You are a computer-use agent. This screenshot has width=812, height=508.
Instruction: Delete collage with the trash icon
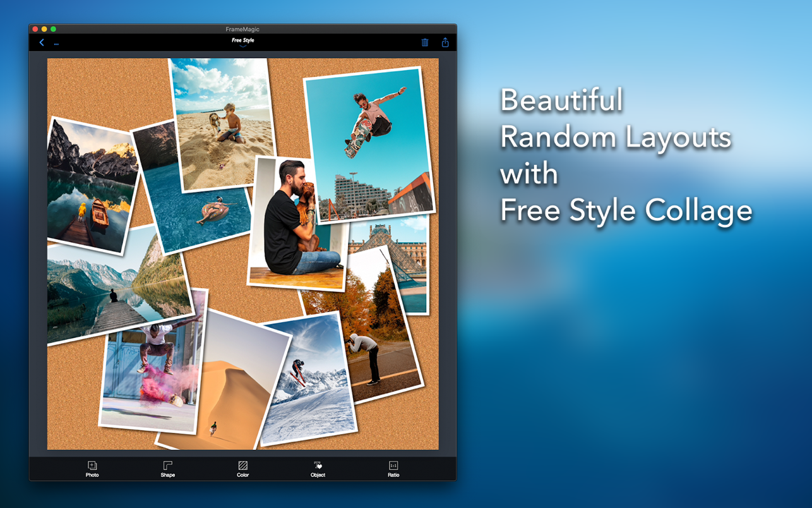(x=425, y=42)
